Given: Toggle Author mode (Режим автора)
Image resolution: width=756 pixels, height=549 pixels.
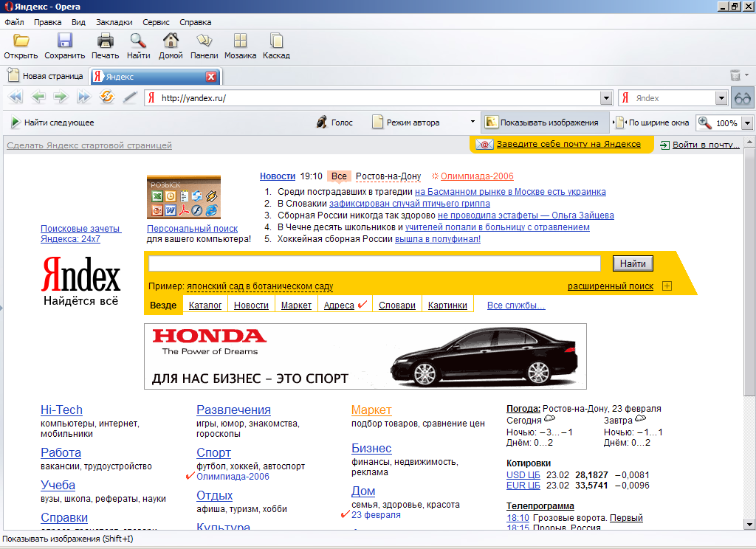Looking at the screenshot, I should click(406, 122).
